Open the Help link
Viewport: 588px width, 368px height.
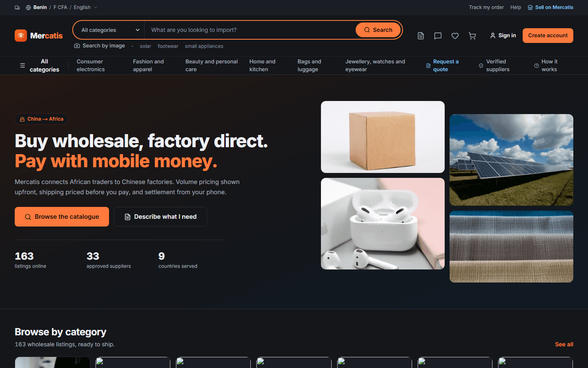pyautogui.click(x=516, y=7)
